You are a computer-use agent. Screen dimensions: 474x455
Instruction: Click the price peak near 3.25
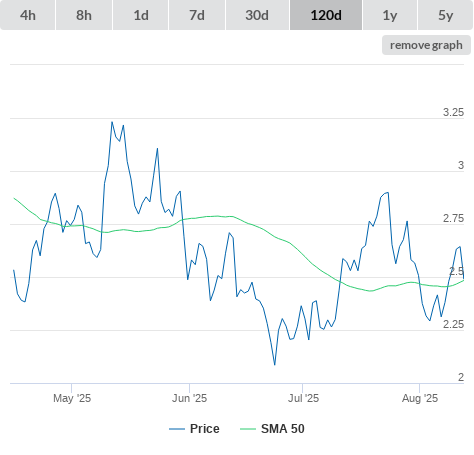pos(112,122)
